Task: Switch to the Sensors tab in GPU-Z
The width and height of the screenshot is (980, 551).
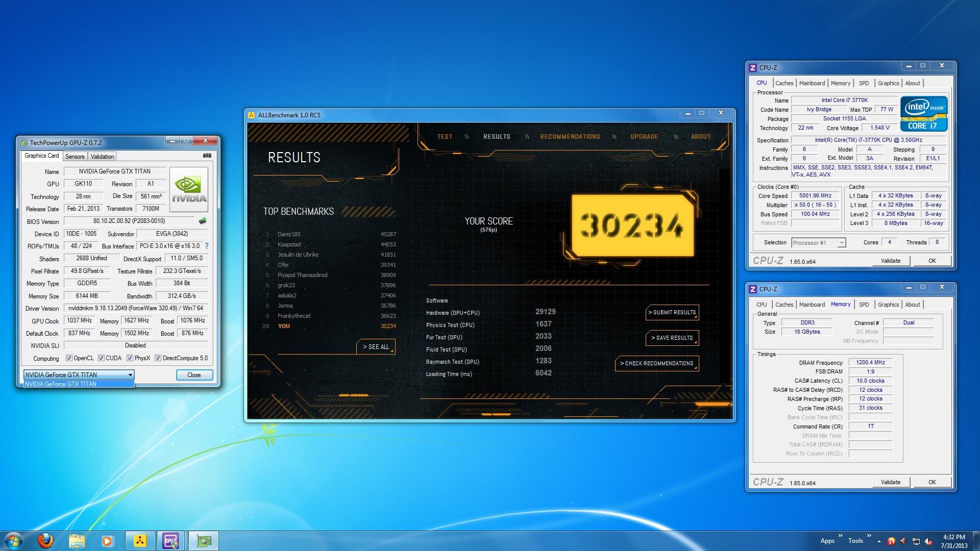Action: (x=75, y=157)
